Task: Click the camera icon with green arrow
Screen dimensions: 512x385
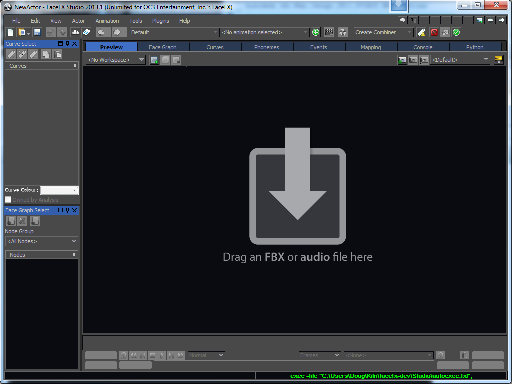Action: [x=402, y=60]
